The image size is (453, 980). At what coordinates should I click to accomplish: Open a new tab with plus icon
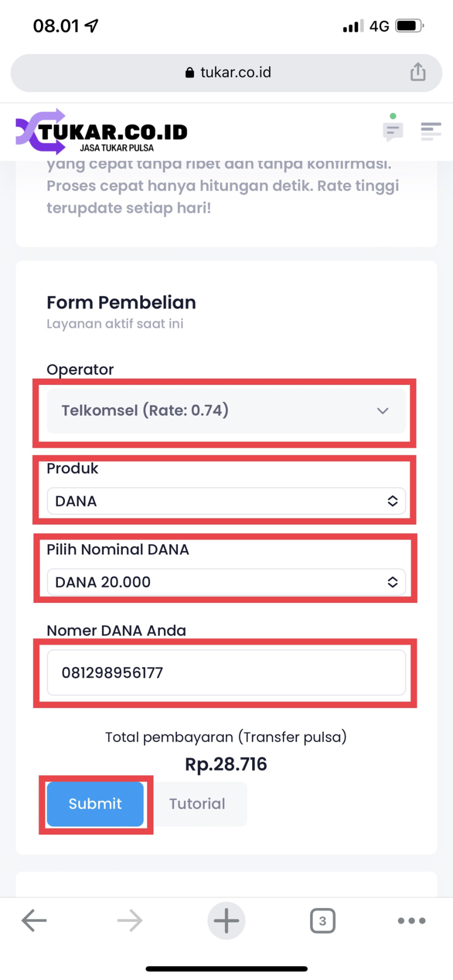pyautogui.click(x=226, y=921)
